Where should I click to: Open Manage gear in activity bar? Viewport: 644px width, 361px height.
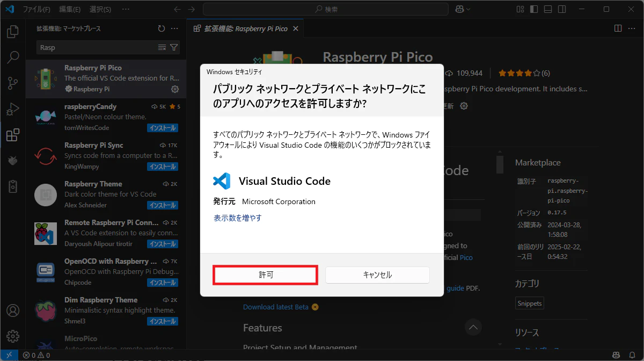coord(13,336)
